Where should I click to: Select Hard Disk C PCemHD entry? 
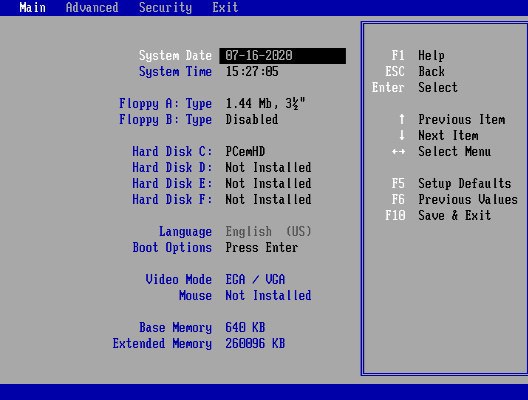(x=245, y=152)
